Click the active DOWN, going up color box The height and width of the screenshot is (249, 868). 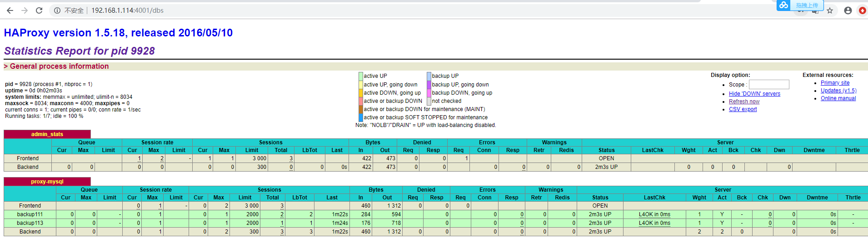[361, 92]
